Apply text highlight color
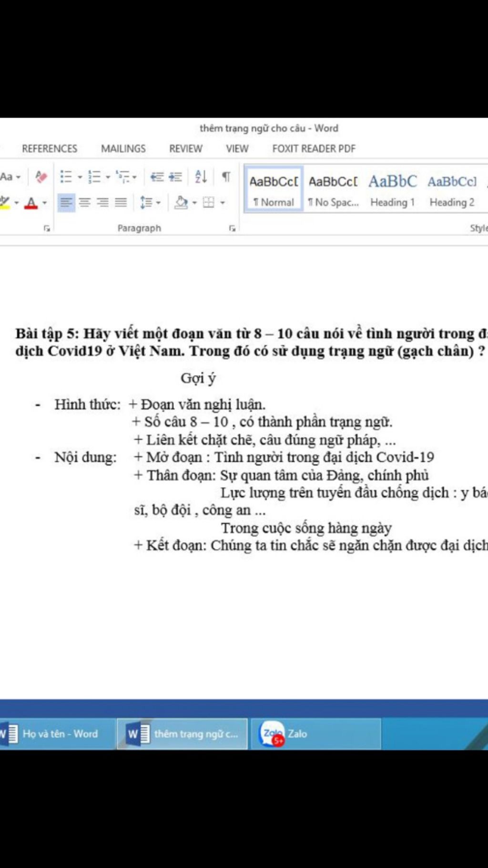The height and width of the screenshot is (868, 488). (5, 203)
